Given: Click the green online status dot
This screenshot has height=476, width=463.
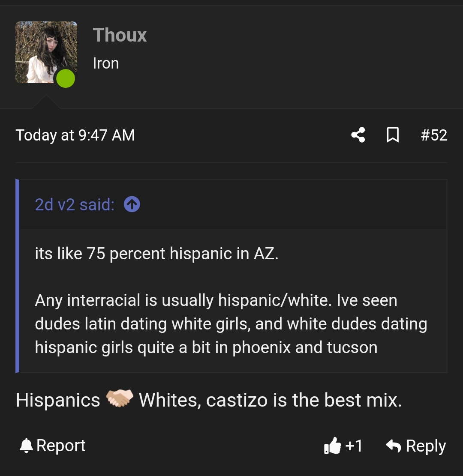Looking at the screenshot, I should click(66, 78).
